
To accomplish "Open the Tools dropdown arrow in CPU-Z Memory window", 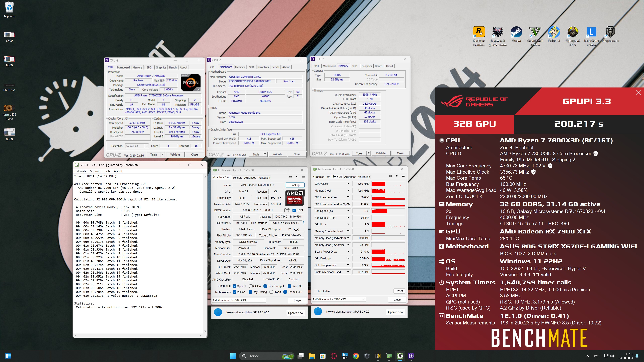I will pos(368,153).
